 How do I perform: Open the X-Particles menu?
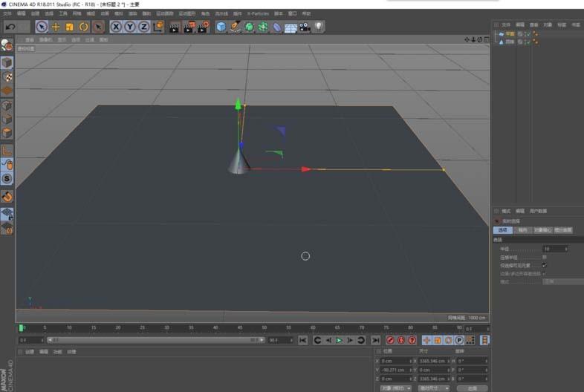tap(259, 13)
